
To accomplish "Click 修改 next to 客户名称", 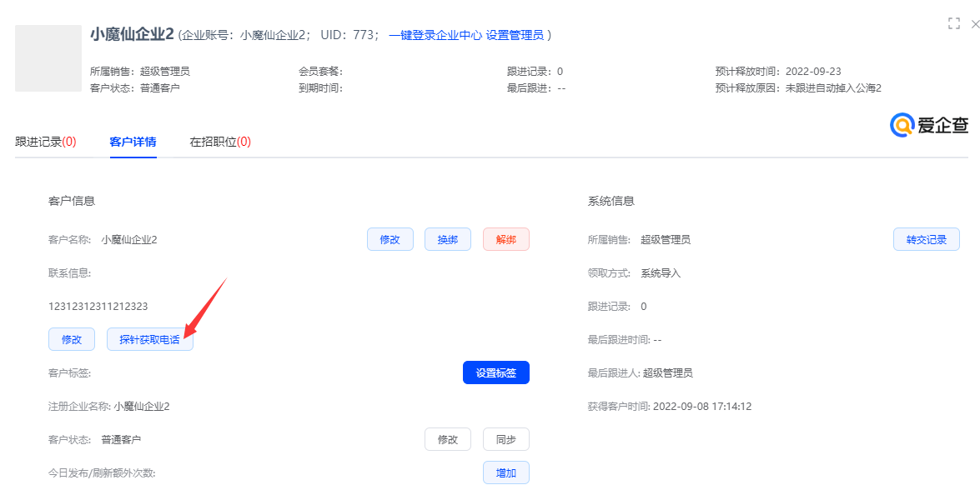I will pos(389,239).
